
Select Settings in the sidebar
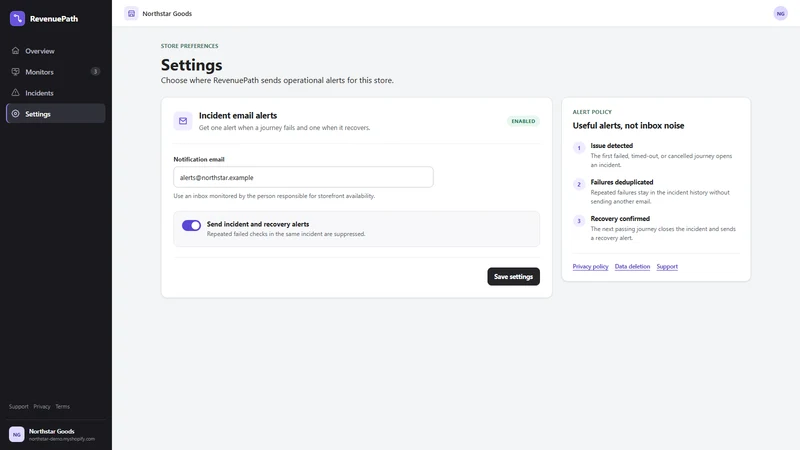tap(56, 113)
